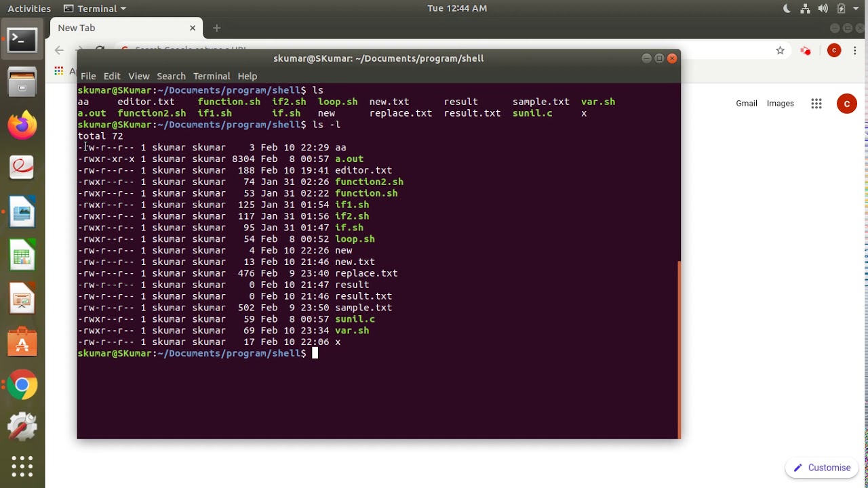Click the time '02:26' in the function2.sh row
Screen dimensions: 868x488
(x=315, y=182)
